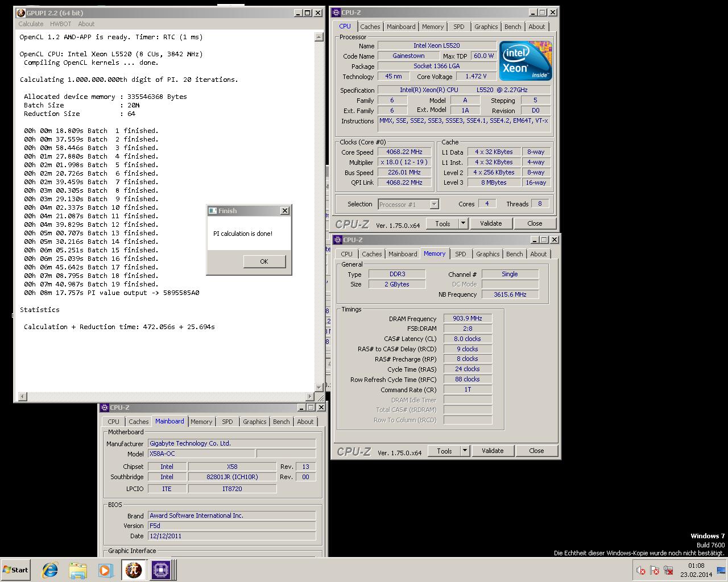Click the Start button
Image resolution: width=728 pixels, height=582 pixels.
point(15,570)
